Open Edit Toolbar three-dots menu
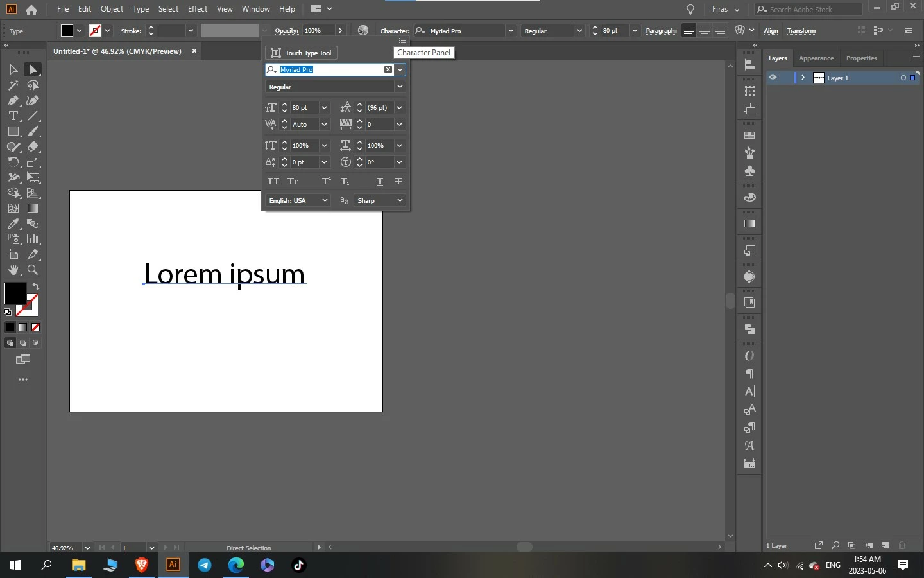 click(x=23, y=380)
